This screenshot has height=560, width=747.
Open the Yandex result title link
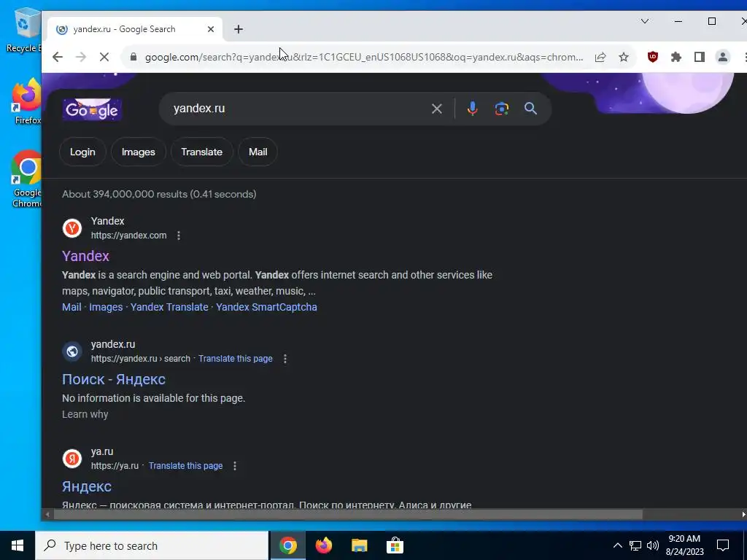click(86, 256)
